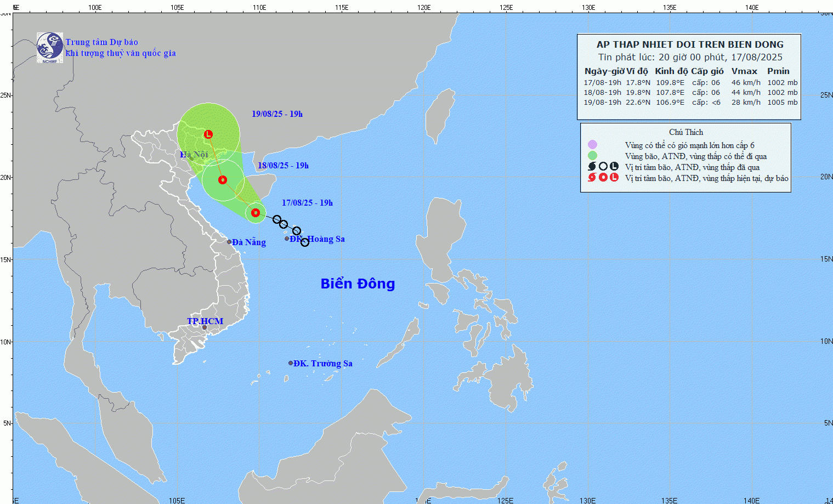Click the Hà Nội label on the map

(194, 155)
